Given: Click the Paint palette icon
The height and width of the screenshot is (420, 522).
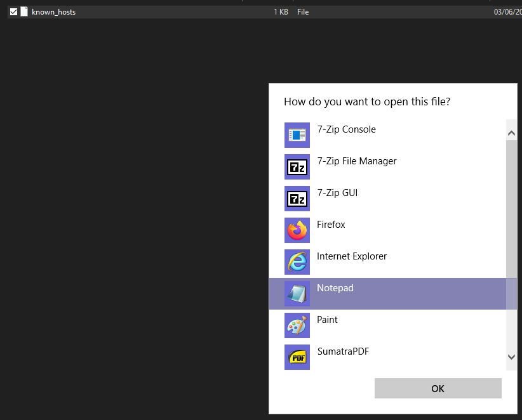Looking at the screenshot, I should [x=297, y=325].
